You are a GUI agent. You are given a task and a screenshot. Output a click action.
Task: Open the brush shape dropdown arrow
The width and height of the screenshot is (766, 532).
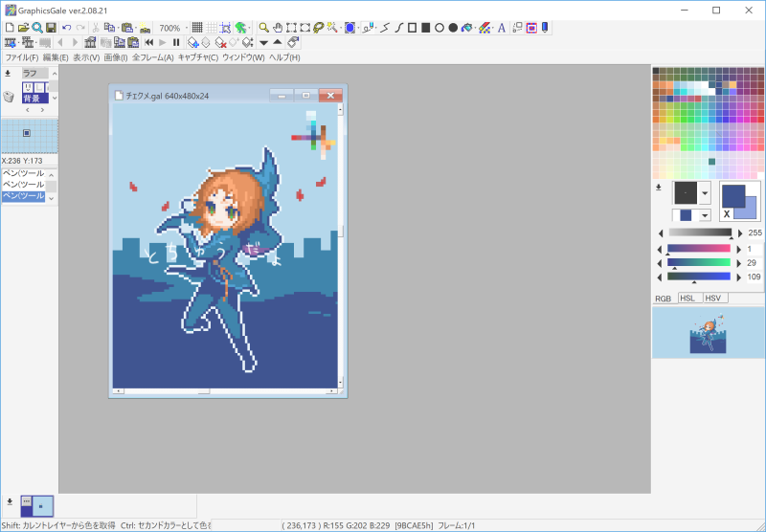tap(706, 192)
